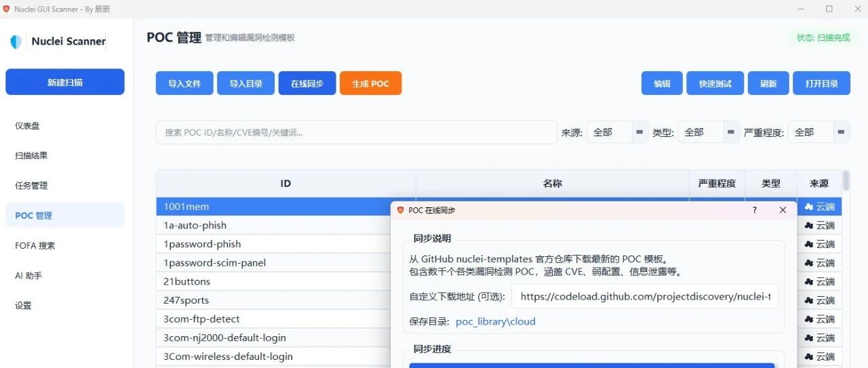The width and height of the screenshot is (868, 368).
Task: Open AI 助手 in the sidebar
Action: point(65,275)
